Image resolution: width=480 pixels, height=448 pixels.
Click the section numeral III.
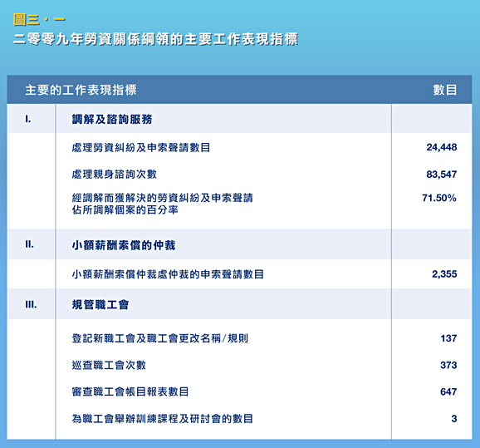[31, 305]
